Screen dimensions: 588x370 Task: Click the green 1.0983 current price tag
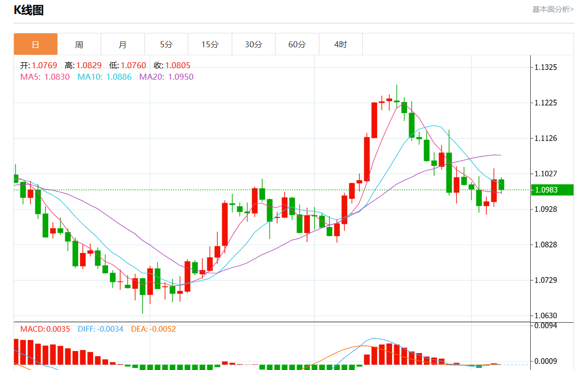tap(552, 190)
